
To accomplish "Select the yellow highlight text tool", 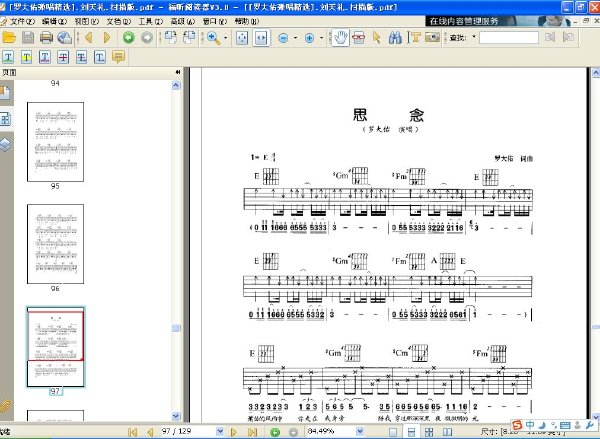I will click(26, 57).
